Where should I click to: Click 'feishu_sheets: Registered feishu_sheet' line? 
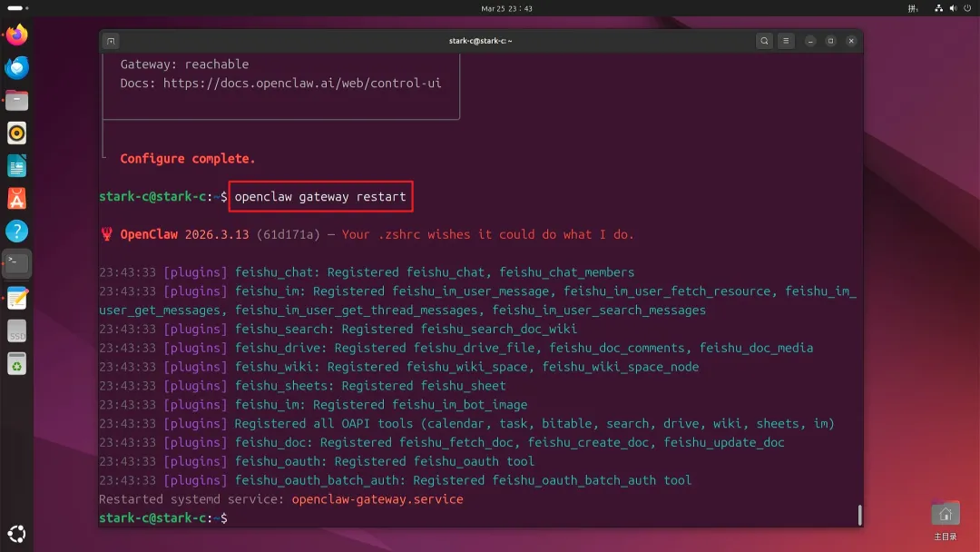tap(302, 386)
